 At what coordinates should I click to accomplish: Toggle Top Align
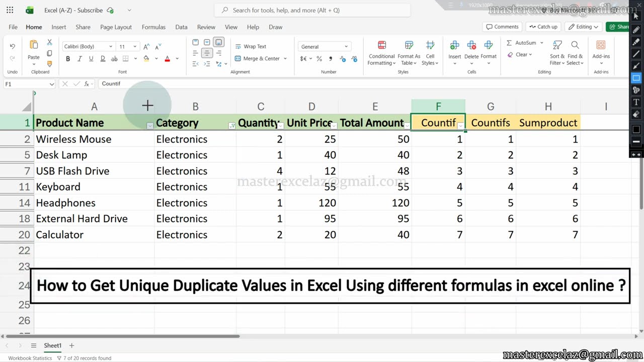click(195, 42)
